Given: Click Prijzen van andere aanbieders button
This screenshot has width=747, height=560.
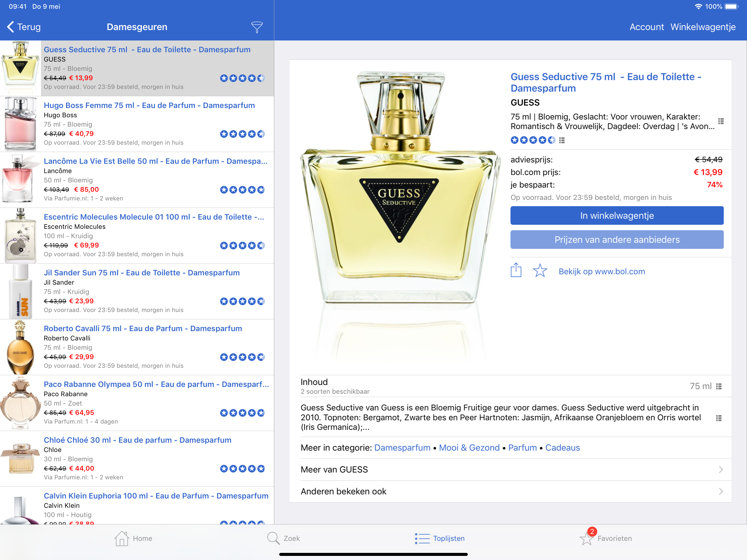Looking at the screenshot, I should [x=617, y=240].
